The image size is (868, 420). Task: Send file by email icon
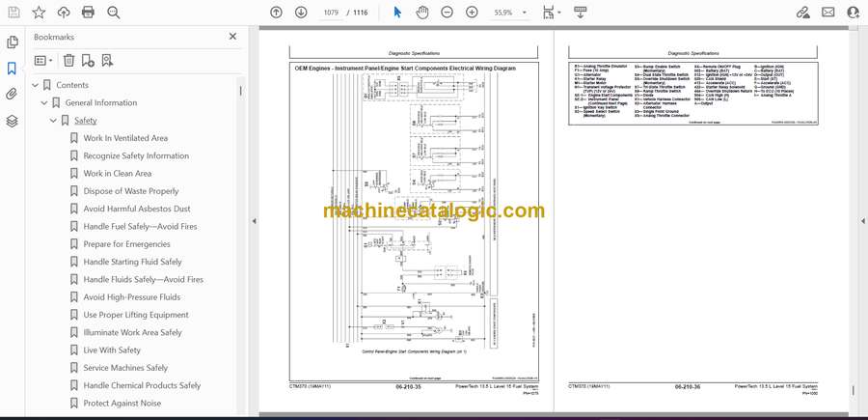828,13
